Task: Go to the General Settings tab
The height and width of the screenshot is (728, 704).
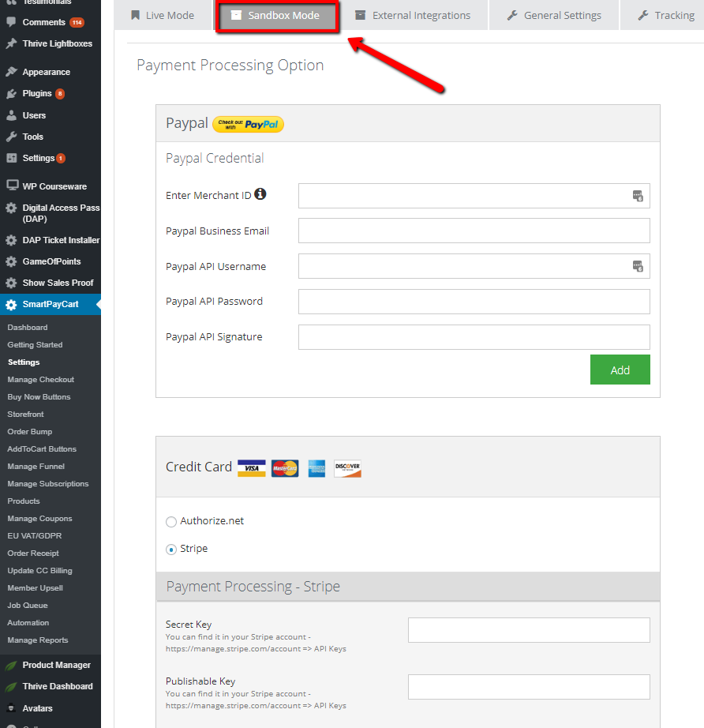Action: [x=554, y=15]
